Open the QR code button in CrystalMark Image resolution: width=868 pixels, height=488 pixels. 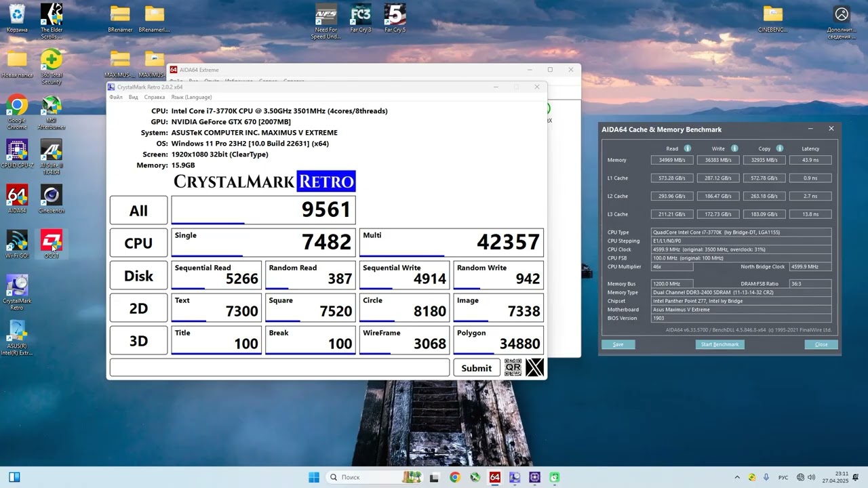(513, 367)
